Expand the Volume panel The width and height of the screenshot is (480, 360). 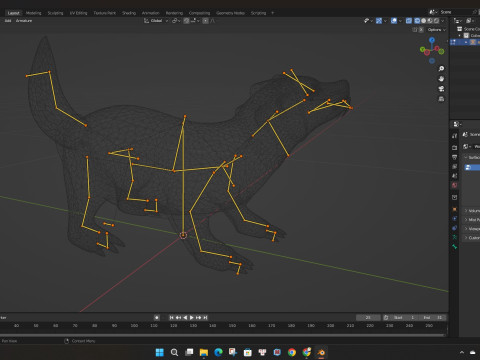pos(466,211)
